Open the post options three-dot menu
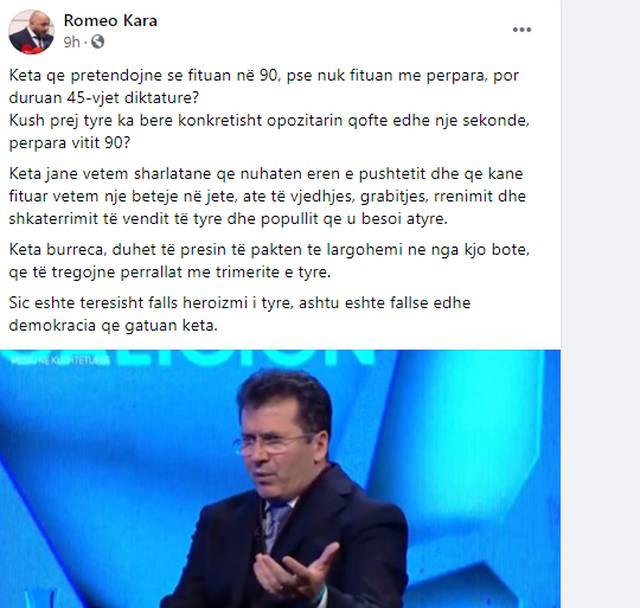 [522, 30]
